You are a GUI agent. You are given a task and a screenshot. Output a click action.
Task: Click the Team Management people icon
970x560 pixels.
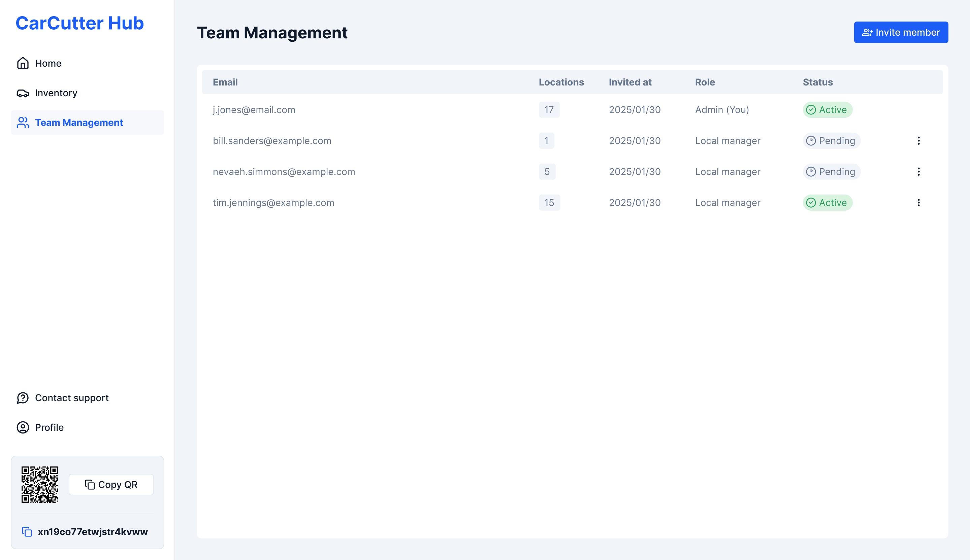pyautogui.click(x=23, y=123)
